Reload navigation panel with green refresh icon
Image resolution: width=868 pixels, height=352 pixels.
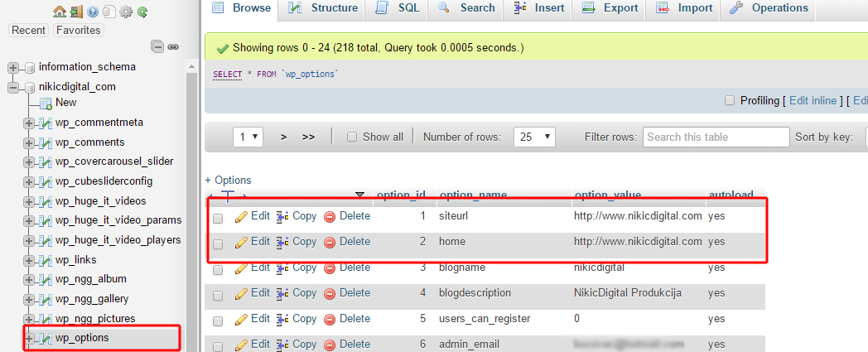[x=142, y=12]
